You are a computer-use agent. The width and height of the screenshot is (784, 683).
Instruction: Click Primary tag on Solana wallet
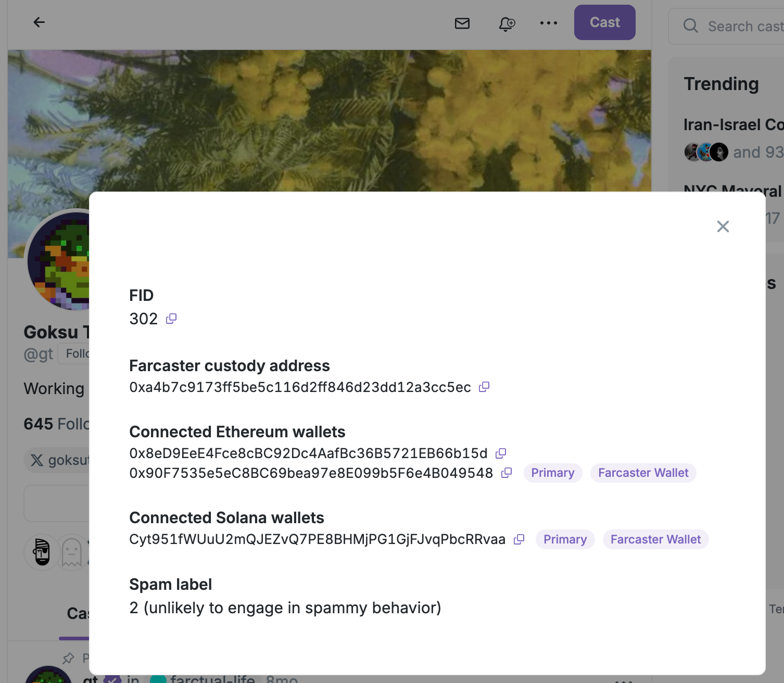[565, 539]
